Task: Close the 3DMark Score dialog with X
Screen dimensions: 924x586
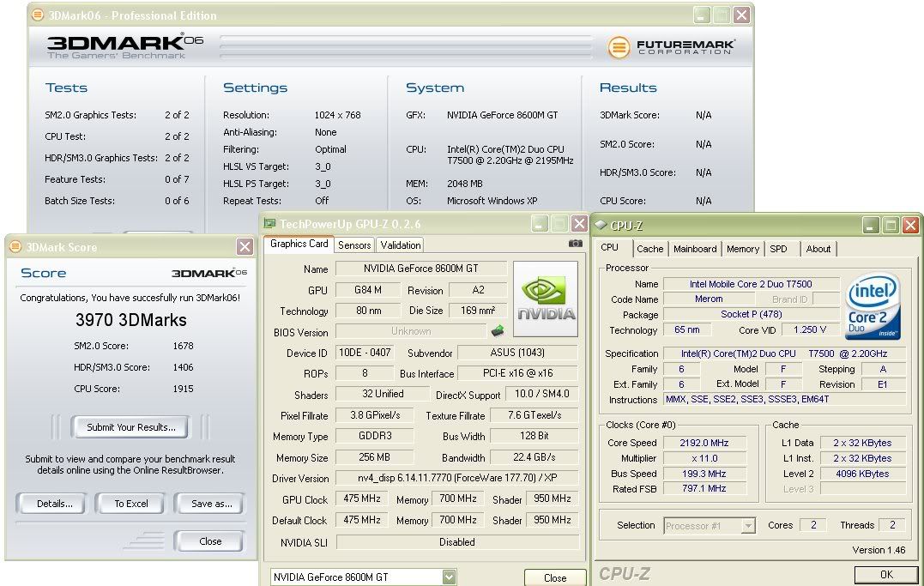Action: click(x=245, y=246)
